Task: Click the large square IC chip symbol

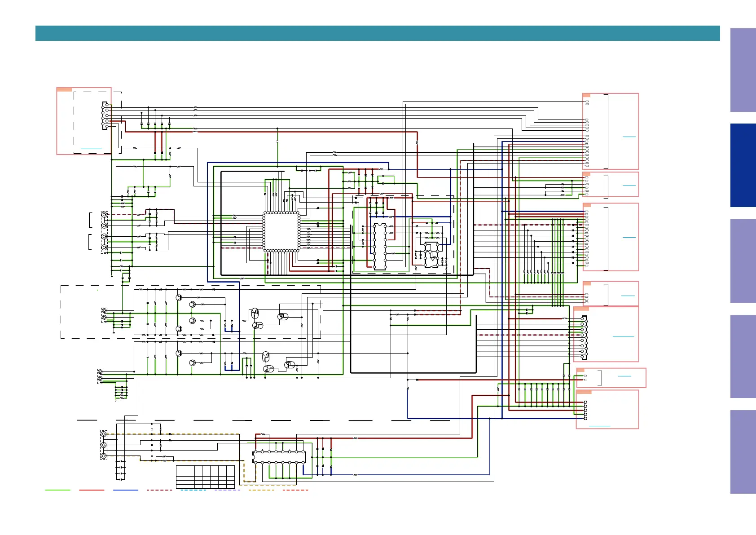Action: (281, 232)
